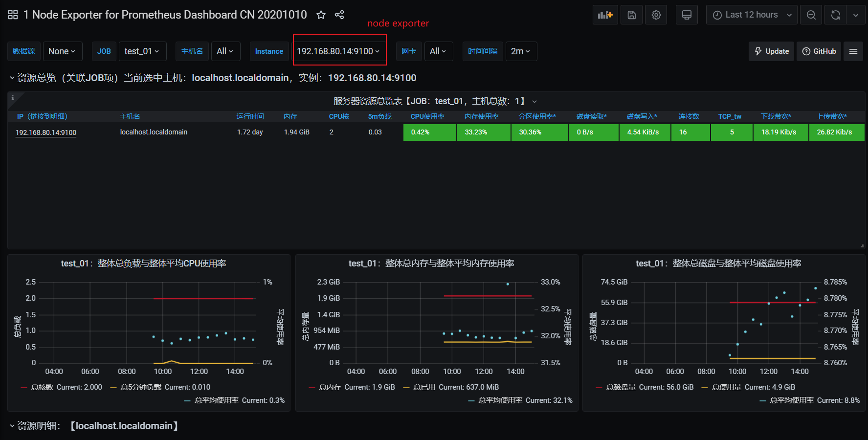Sort table by 分区使用率 column
The image size is (868, 440).
[537, 116]
